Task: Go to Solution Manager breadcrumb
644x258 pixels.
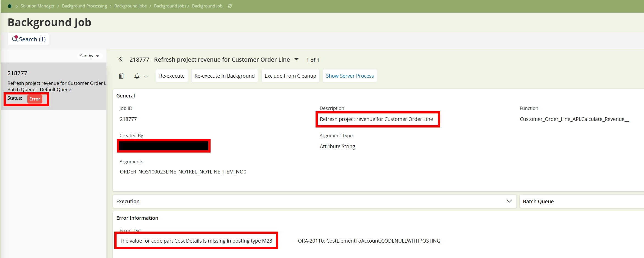Action: [37, 6]
